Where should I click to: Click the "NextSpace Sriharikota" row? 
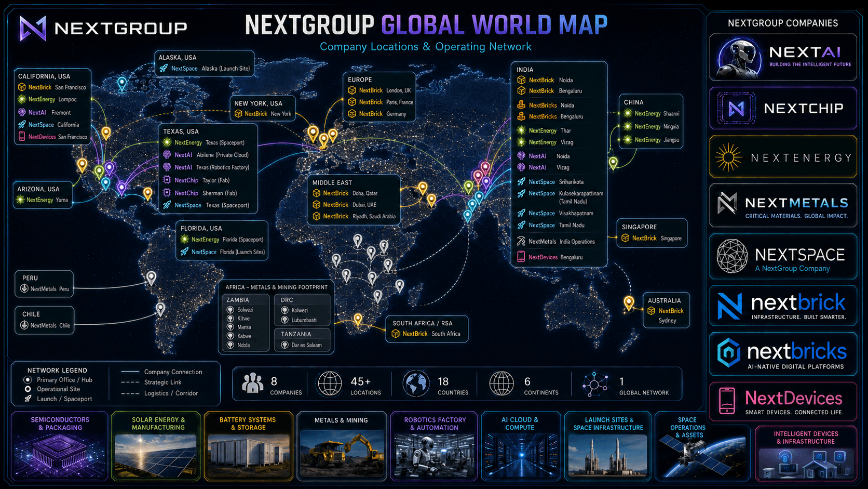pyautogui.click(x=550, y=182)
